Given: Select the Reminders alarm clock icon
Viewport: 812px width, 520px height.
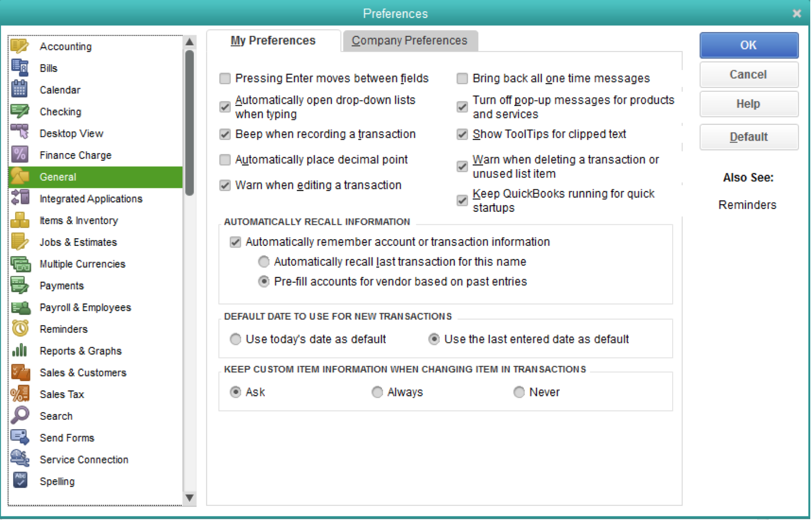Looking at the screenshot, I should 20,329.
